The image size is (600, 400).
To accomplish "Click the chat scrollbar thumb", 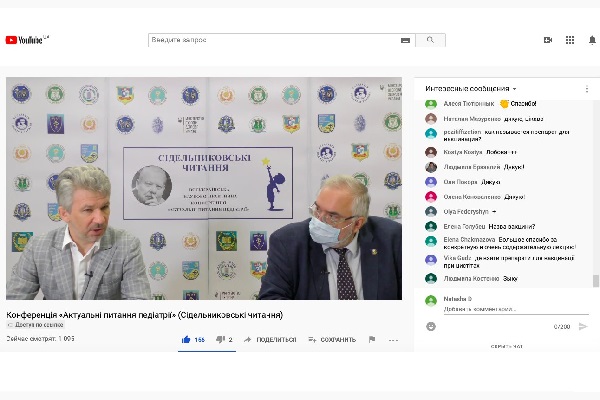I will click(595, 281).
